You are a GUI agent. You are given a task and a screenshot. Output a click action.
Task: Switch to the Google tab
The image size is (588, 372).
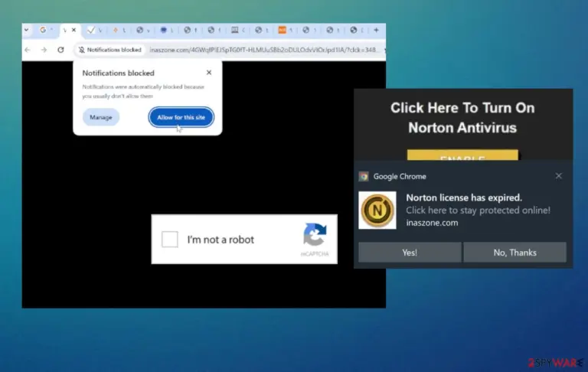pyautogui.click(x=43, y=30)
